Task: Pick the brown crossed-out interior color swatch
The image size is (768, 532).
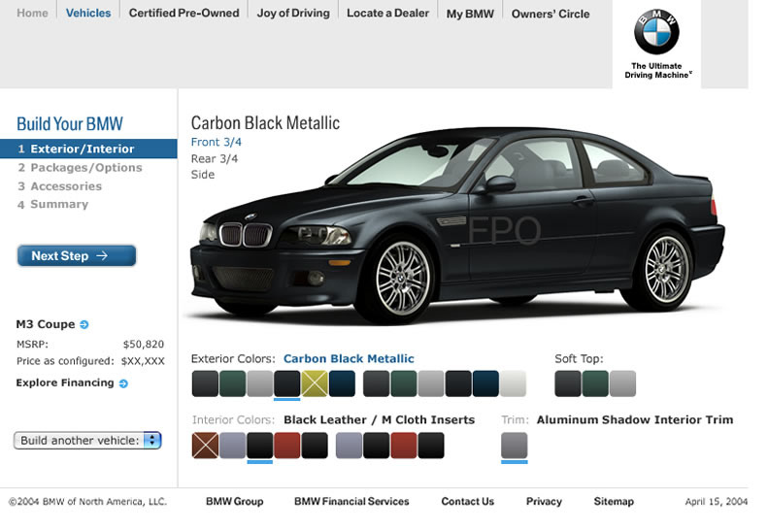Action: [205, 446]
